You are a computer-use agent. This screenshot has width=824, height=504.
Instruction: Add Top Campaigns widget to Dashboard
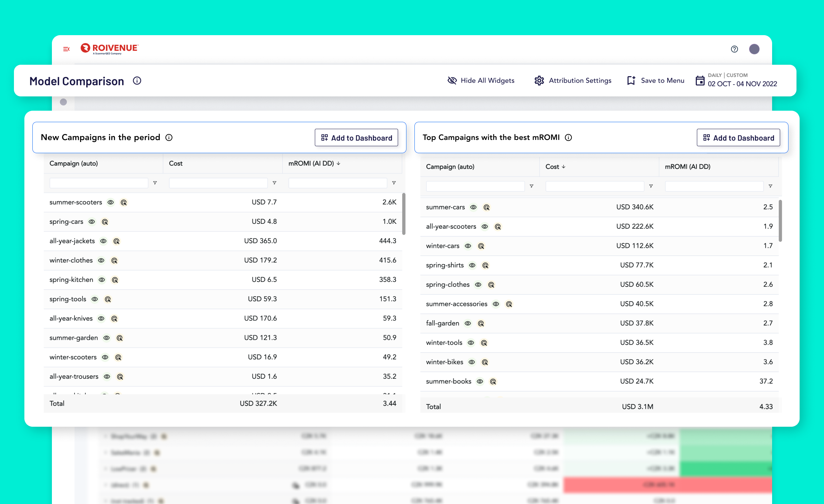(x=738, y=138)
